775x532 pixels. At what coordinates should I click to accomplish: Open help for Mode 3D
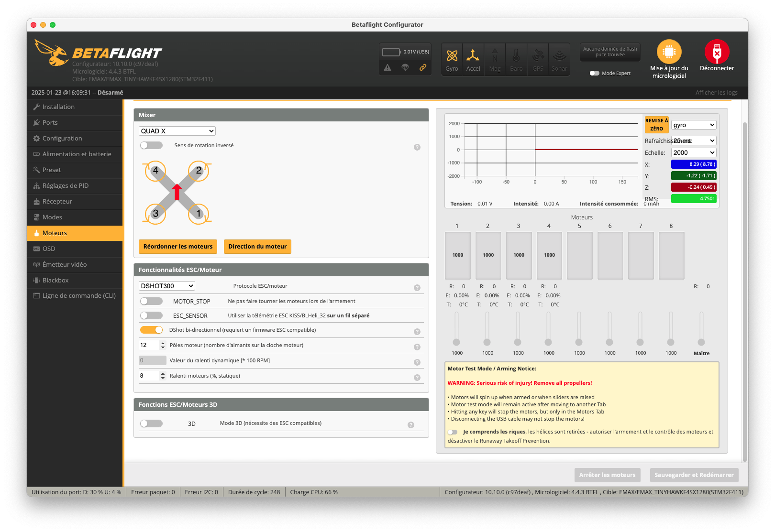(411, 425)
